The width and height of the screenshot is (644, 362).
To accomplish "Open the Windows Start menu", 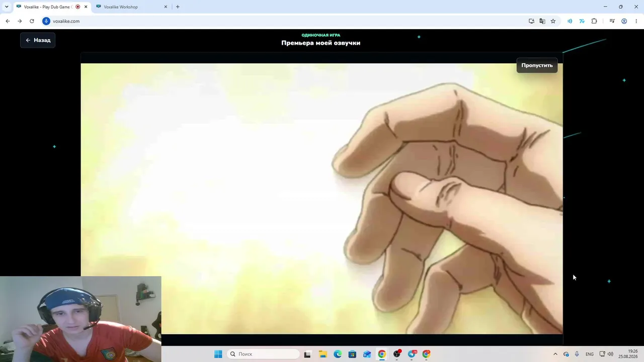I will coord(218,354).
